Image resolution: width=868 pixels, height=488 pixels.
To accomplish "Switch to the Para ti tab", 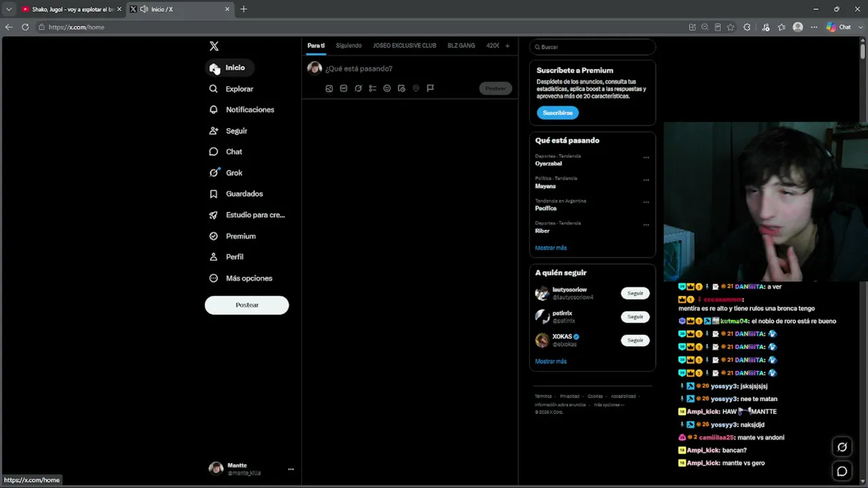I will (x=316, y=45).
